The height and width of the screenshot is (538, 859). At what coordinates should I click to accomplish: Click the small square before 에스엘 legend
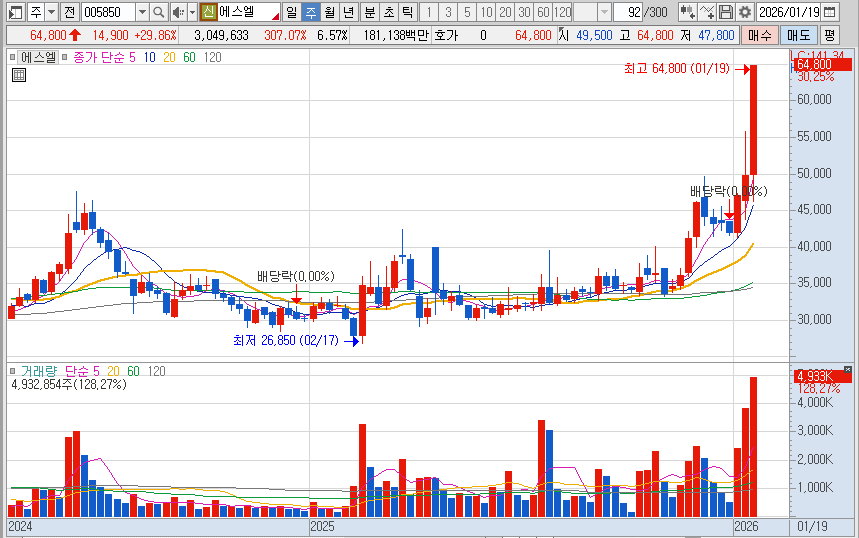pos(13,57)
